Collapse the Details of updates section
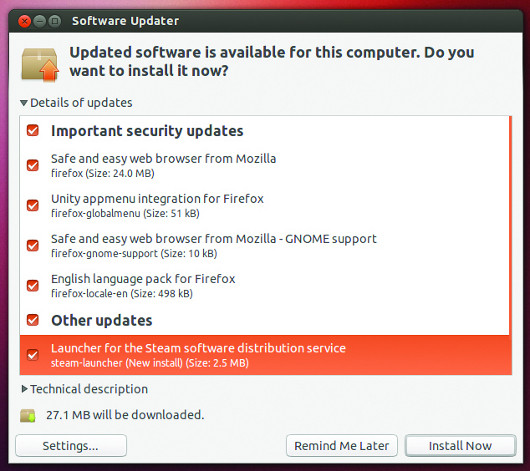The image size is (530, 471). pos(24,103)
